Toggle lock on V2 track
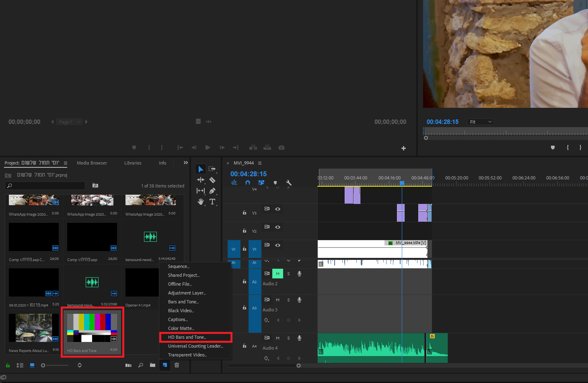Viewport: 588px width, 383px height. [245, 231]
